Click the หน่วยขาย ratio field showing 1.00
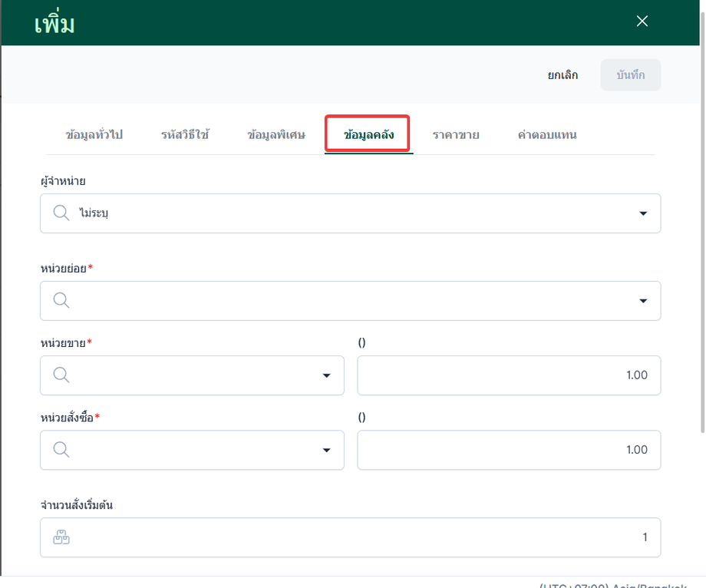The image size is (706, 588). (509, 375)
